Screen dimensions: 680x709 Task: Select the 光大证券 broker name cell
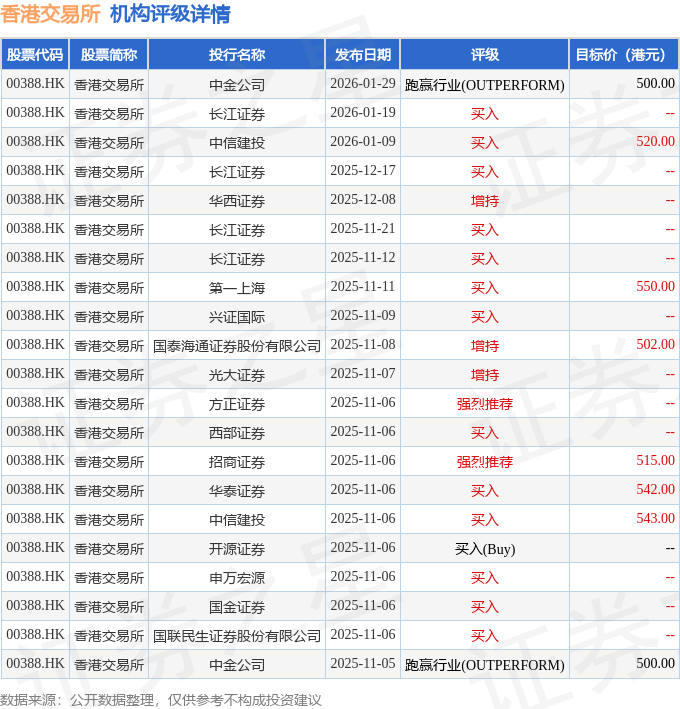236,375
